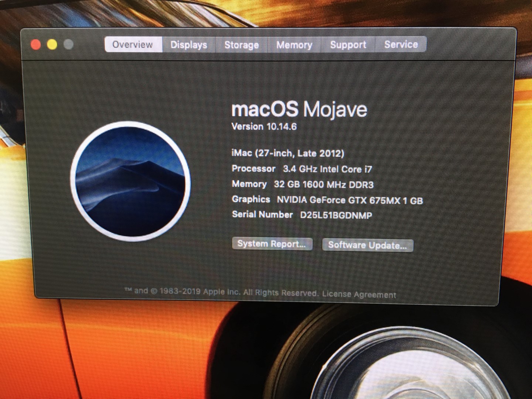
Task: Click the 3.4 GHz Intel Core i7 value
Action: (x=327, y=169)
